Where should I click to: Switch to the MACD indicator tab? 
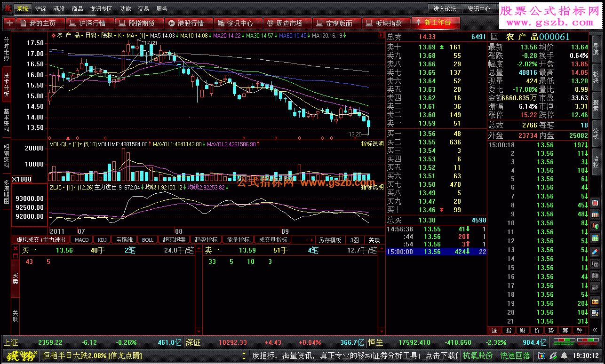82,240
